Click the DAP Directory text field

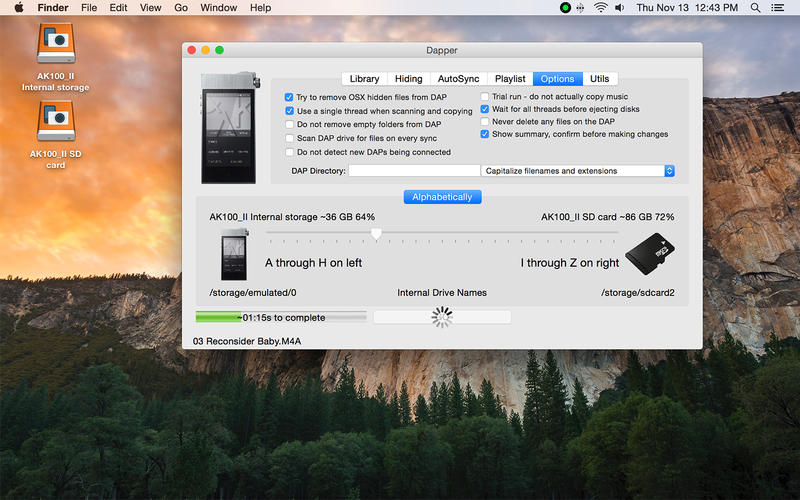(x=414, y=171)
